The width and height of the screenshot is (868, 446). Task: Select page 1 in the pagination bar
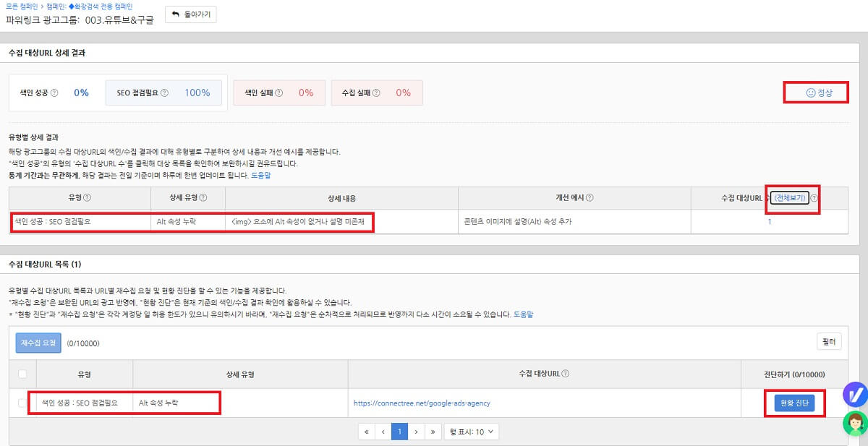(x=400, y=430)
